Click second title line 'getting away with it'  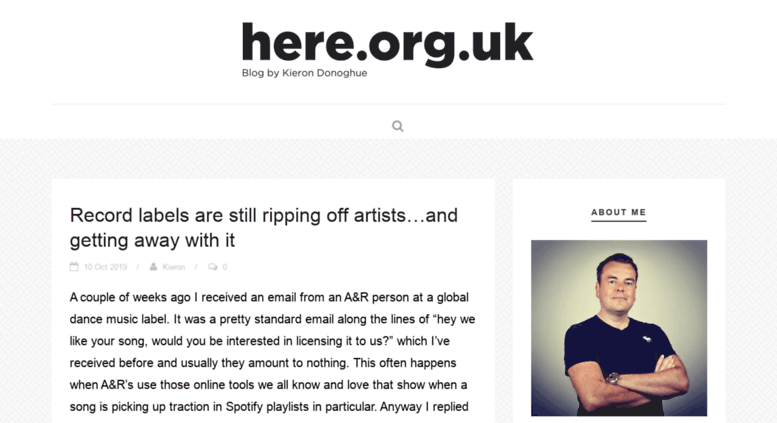point(152,241)
